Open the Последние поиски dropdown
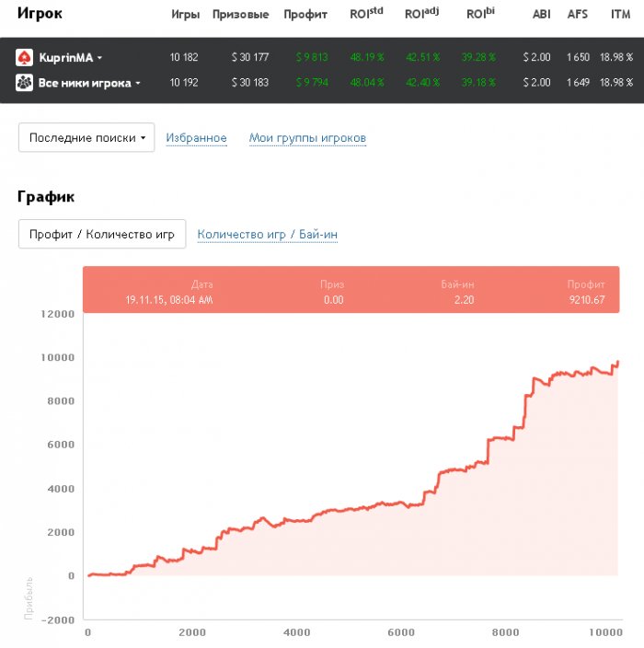The width and height of the screenshot is (644, 648). tap(86, 138)
